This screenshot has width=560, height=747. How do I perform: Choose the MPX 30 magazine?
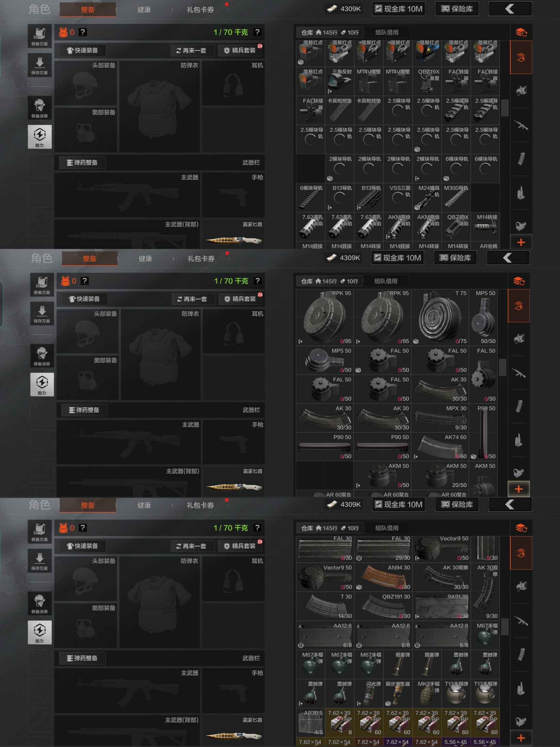coord(440,418)
